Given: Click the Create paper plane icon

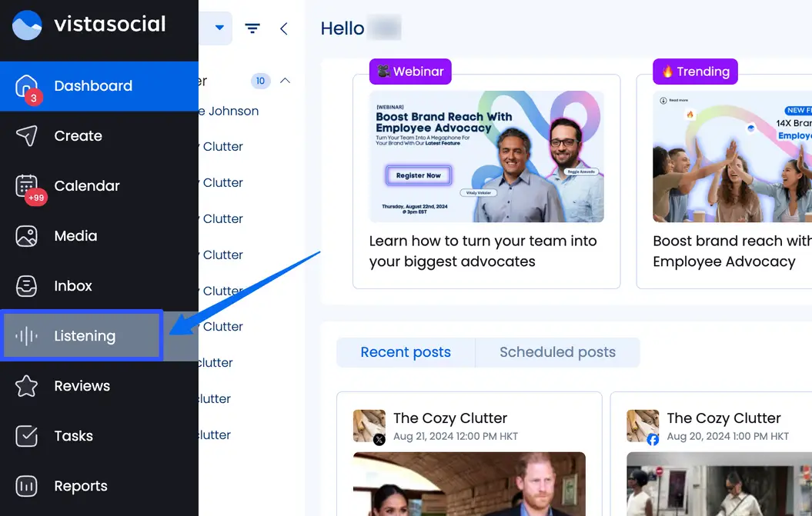Looking at the screenshot, I should (27, 136).
